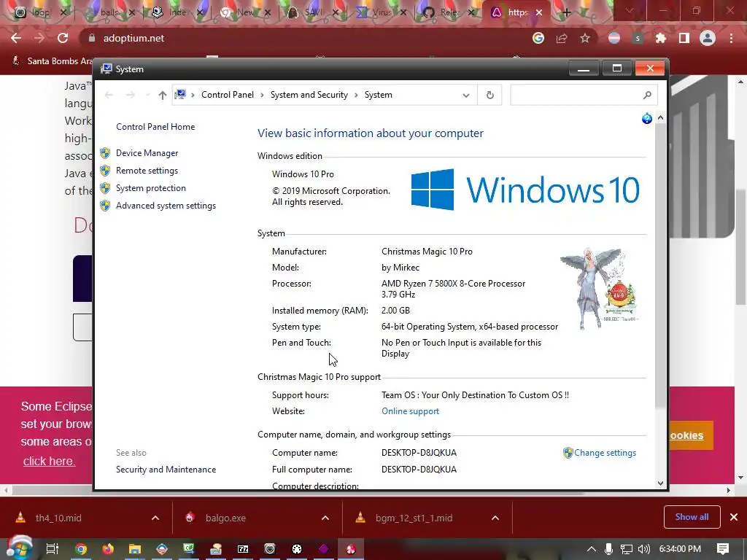Viewport: 747px width, 560px height.
Task: Open Chrome Extensions puzzle icon
Action: coord(661,38)
